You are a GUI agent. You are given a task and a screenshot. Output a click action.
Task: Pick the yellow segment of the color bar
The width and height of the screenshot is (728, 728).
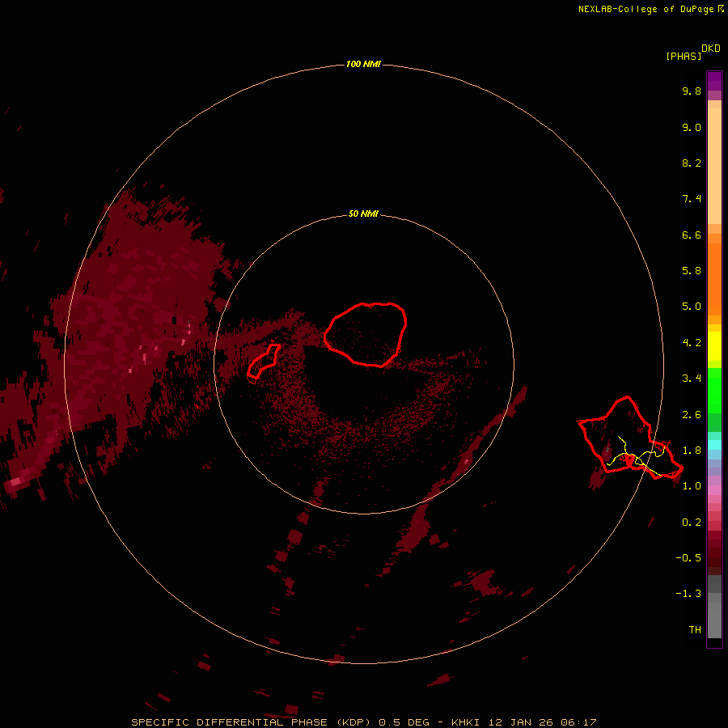pos(714,346)
